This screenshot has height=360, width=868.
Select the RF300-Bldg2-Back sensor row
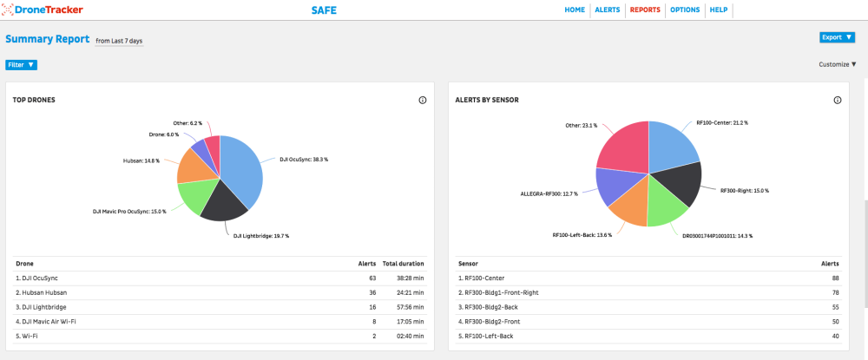tap(648, 307)
